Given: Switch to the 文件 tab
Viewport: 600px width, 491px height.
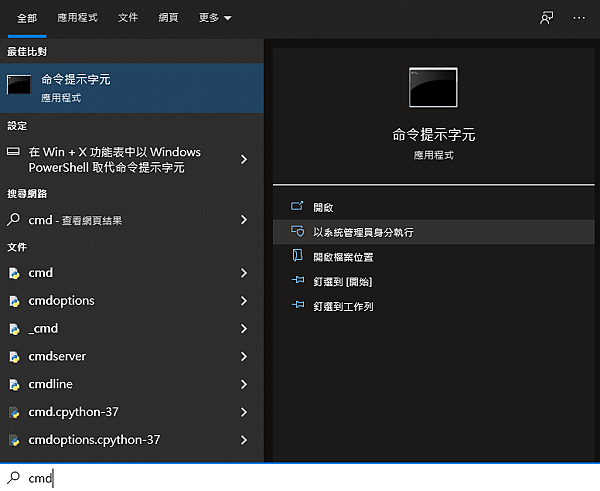Looking at the screenshot, I should 128,18.
